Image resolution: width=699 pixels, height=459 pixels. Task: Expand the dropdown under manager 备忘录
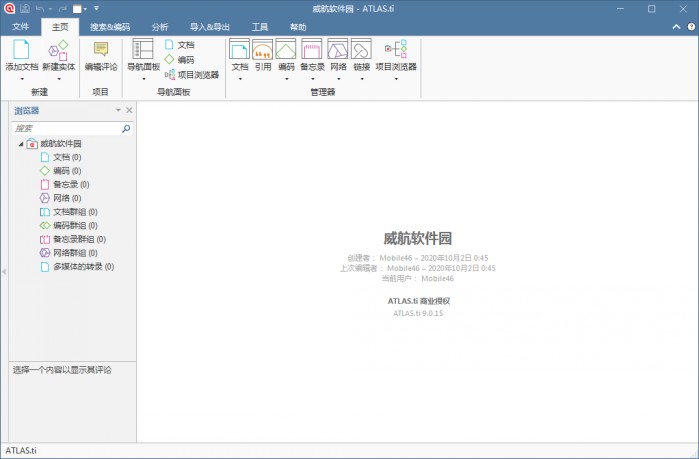[x=312, y=79]
